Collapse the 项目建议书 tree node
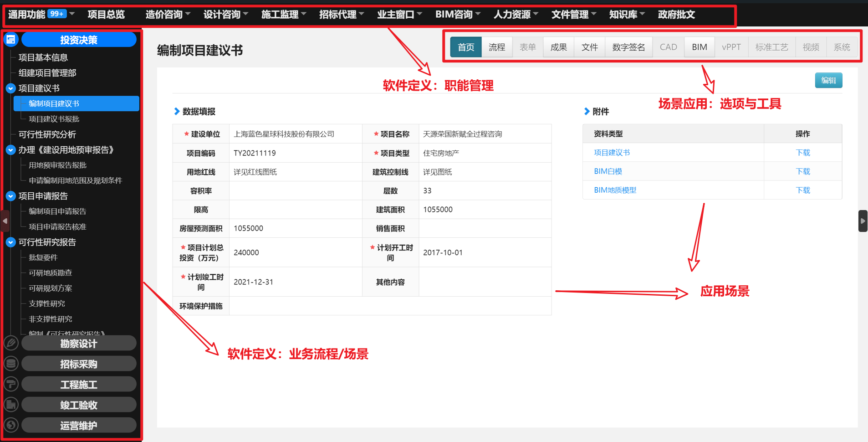Screen dimensions: 868x442 pos(11,88)
